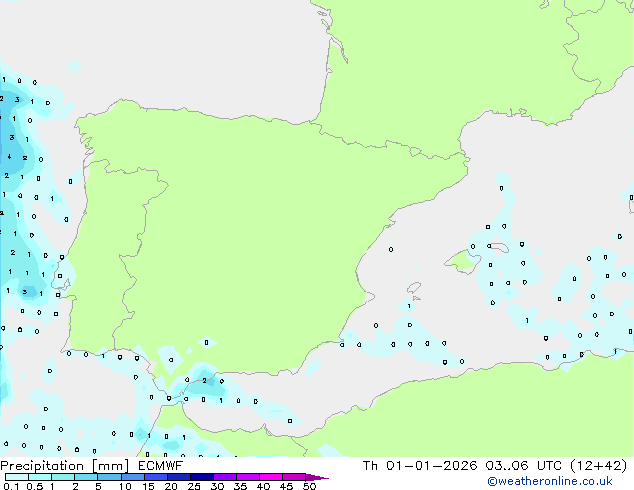Image resolution: width=634 pixels, height=490 pixels.
Task: Pick the 10–15 mm legend color box
Action: click(133, 477)
